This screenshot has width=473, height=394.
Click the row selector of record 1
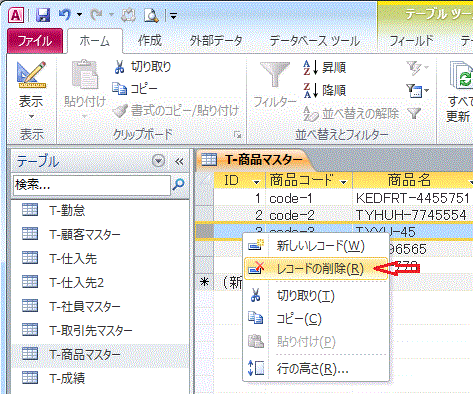point(204,198)
